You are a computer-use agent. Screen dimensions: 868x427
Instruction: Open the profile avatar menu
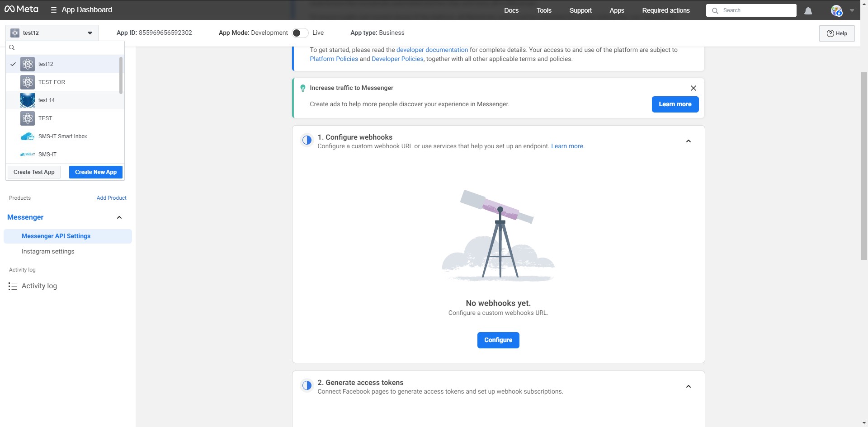pos(836,10)
